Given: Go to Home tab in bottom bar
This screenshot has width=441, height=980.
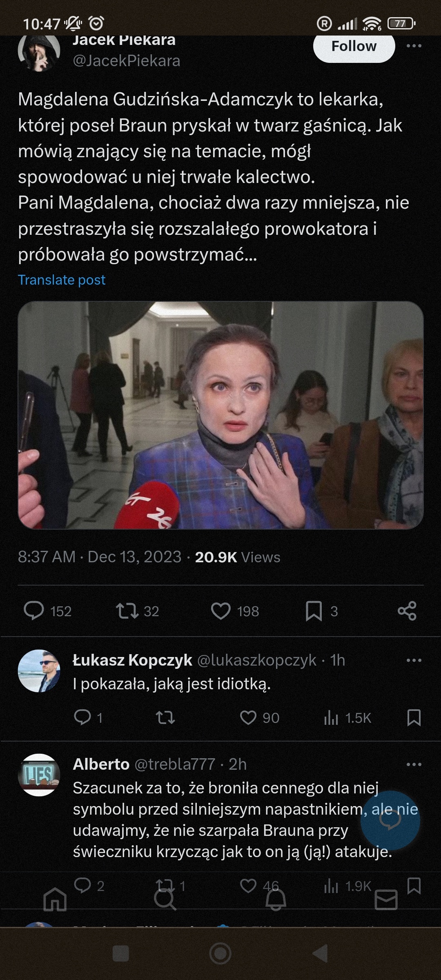Looking at the screenshot, I should point(55,899).
